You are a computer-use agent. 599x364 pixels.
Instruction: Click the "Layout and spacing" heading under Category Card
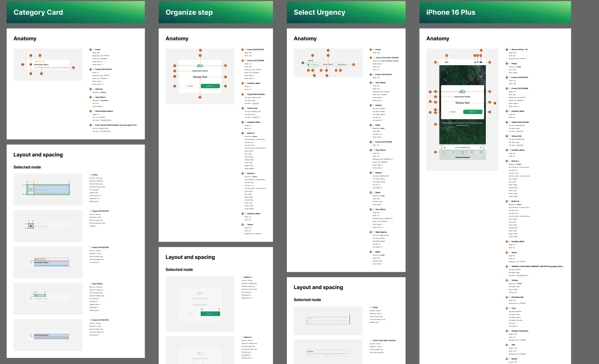coord(38,155)
